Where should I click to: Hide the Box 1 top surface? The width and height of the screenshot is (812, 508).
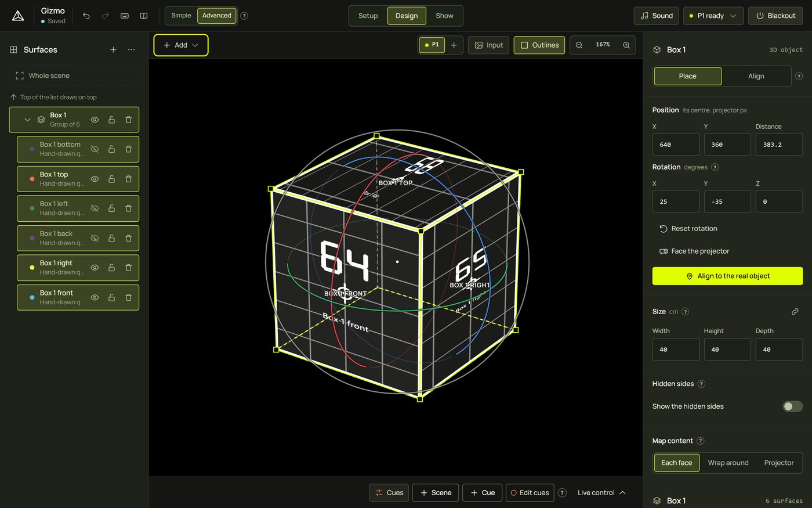(95, 179)
